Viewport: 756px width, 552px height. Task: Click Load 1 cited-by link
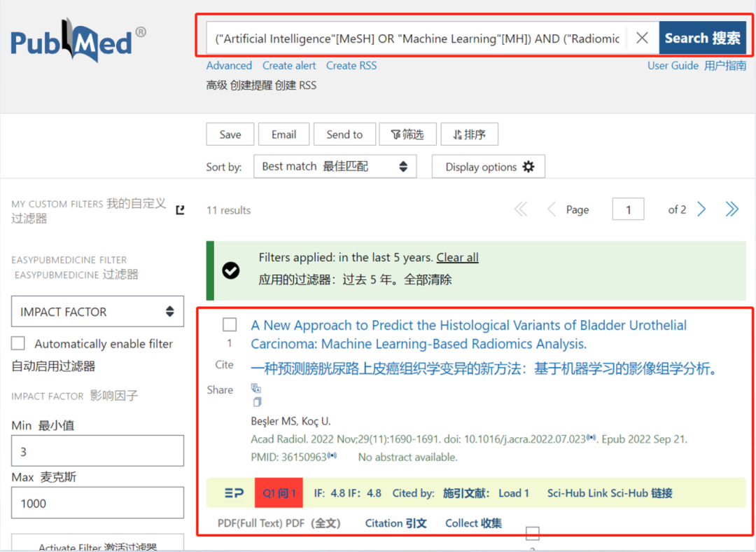(x=514, y=493)
